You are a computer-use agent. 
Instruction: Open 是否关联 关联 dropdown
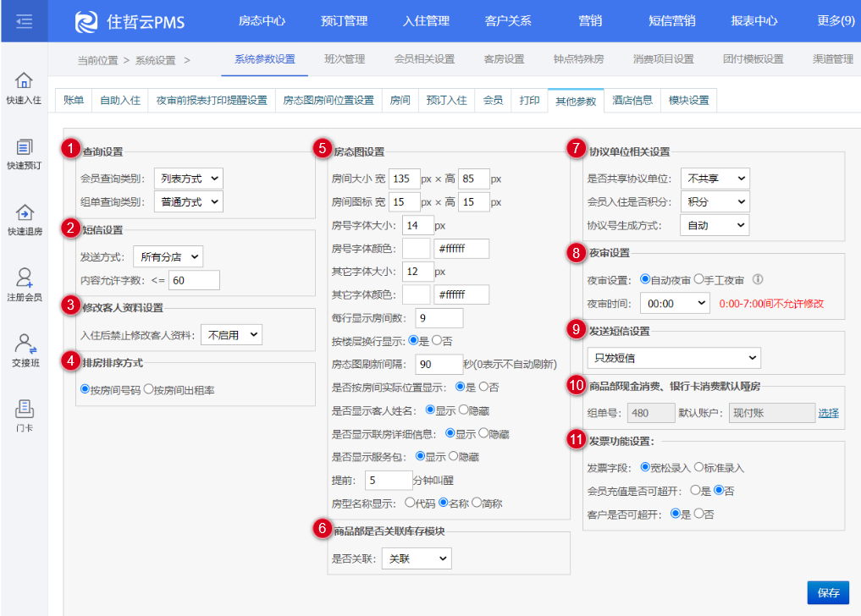tap(417, 558)
